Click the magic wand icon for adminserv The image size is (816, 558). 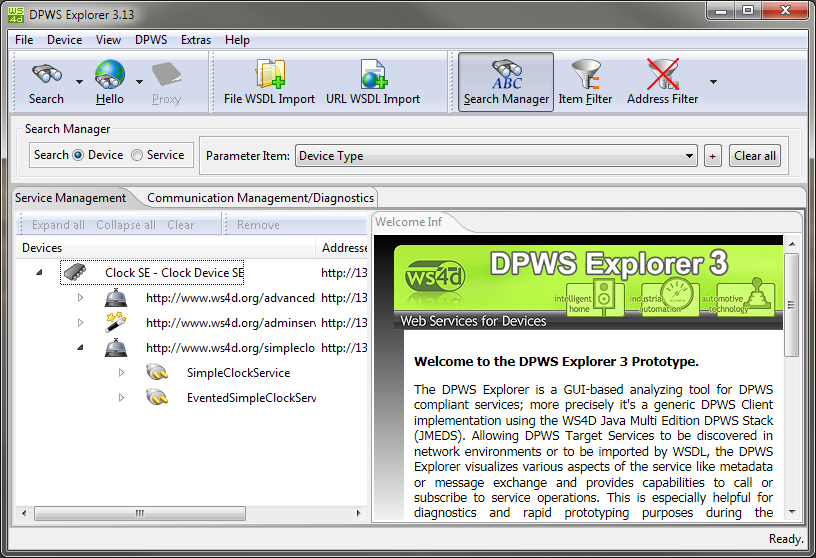point(116,322)
